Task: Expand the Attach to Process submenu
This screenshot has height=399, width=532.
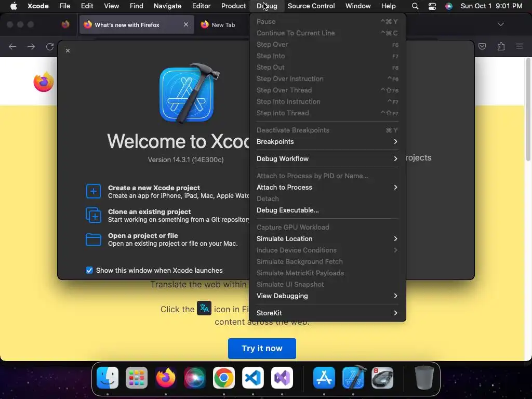Action: 327,187
